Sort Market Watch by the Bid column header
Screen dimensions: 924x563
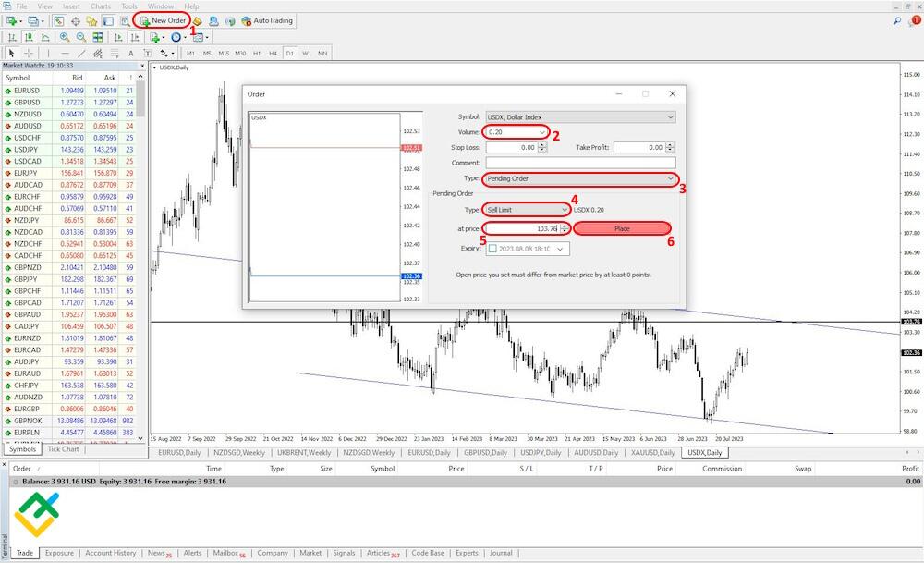(78, 78)
